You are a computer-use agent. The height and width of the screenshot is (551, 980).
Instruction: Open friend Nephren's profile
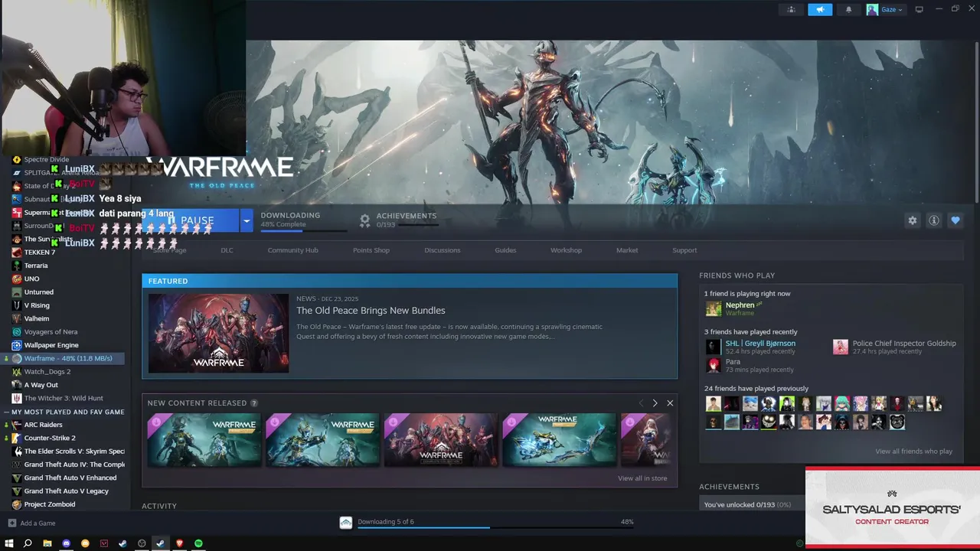pyautogui.click(x=740, y=305)
